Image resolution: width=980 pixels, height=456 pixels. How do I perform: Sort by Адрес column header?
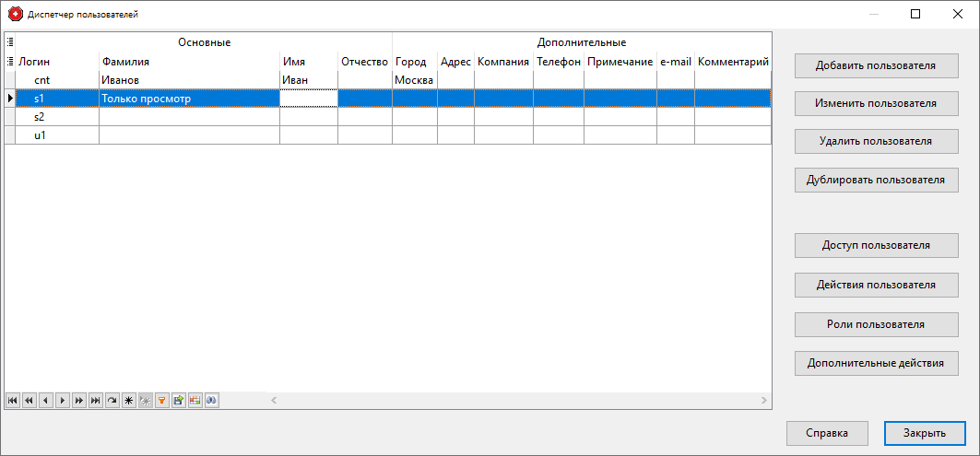tap(455, 61)
